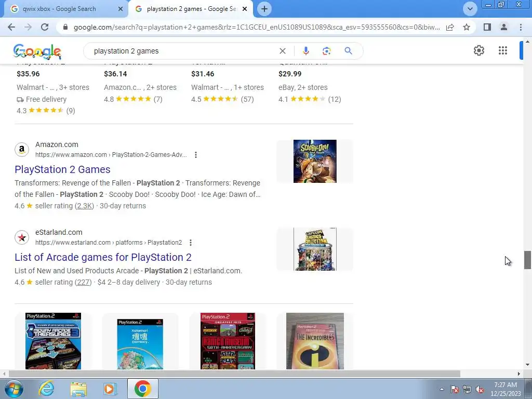Launch Internet Explorer from taskbar
Image resolution: width=532 pixels, height=399 pixels.
pos(46,389)
